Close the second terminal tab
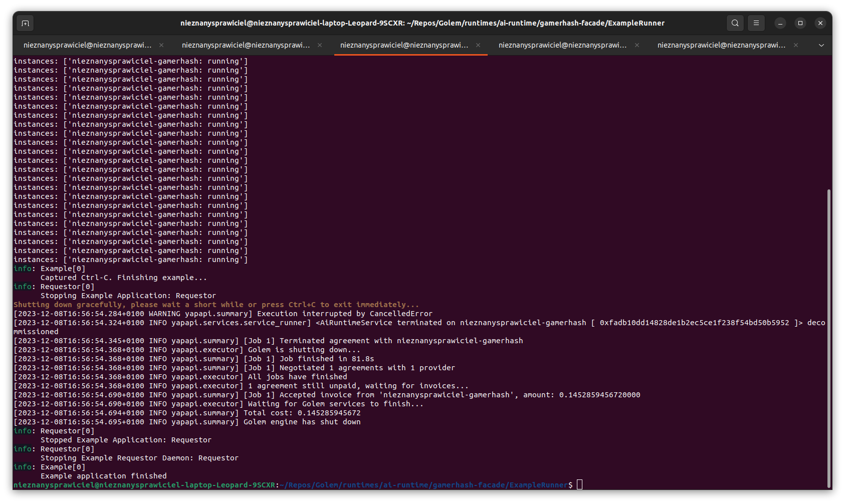845x504 pixels. 320,45
